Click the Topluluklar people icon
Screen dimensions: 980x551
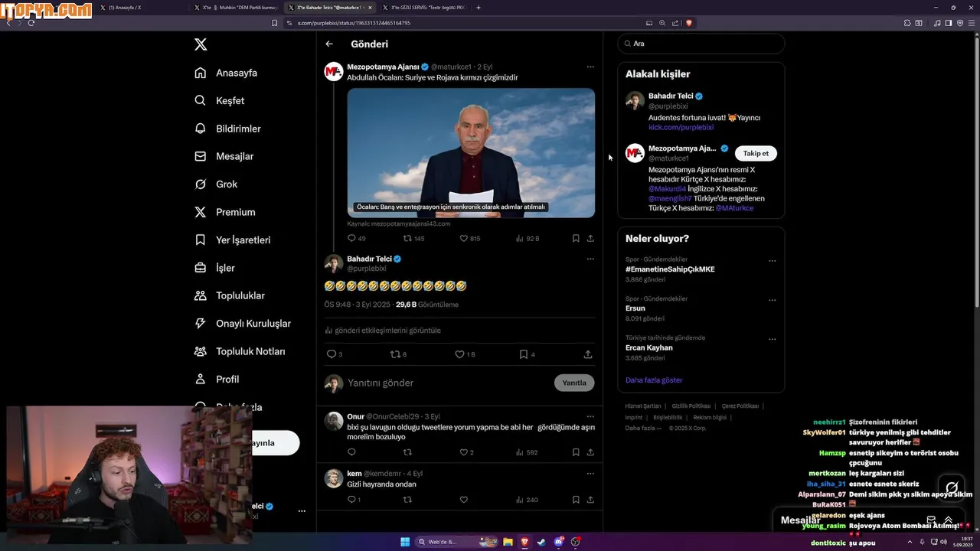[x=201, y=295]
